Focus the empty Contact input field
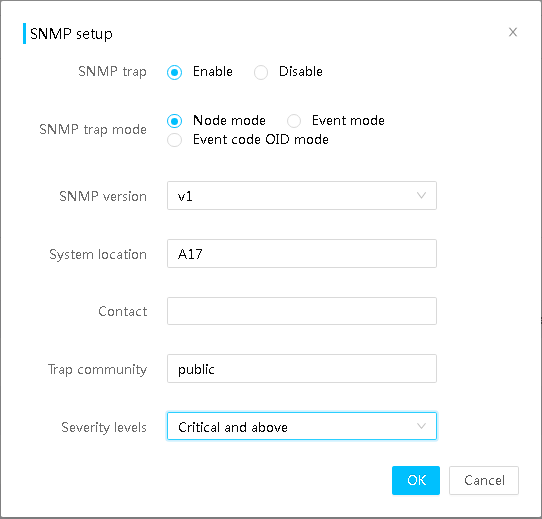 pos(302,311)
